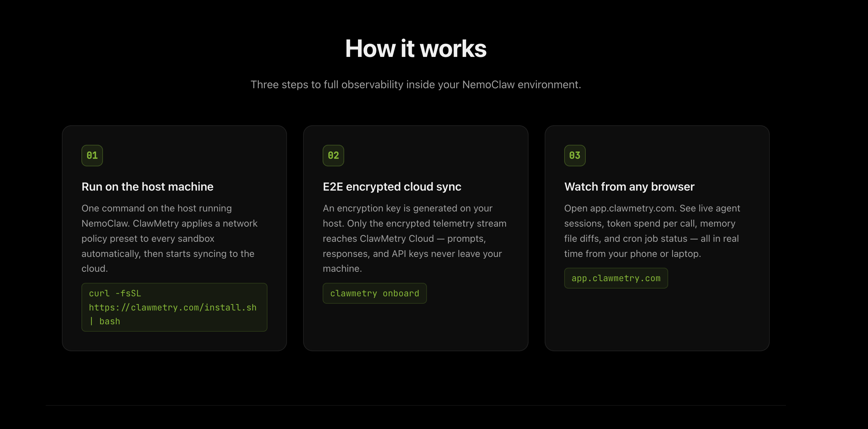Click the clawmetry onboard command chip
The image size is (868, 429).
[x=375, y=293]
